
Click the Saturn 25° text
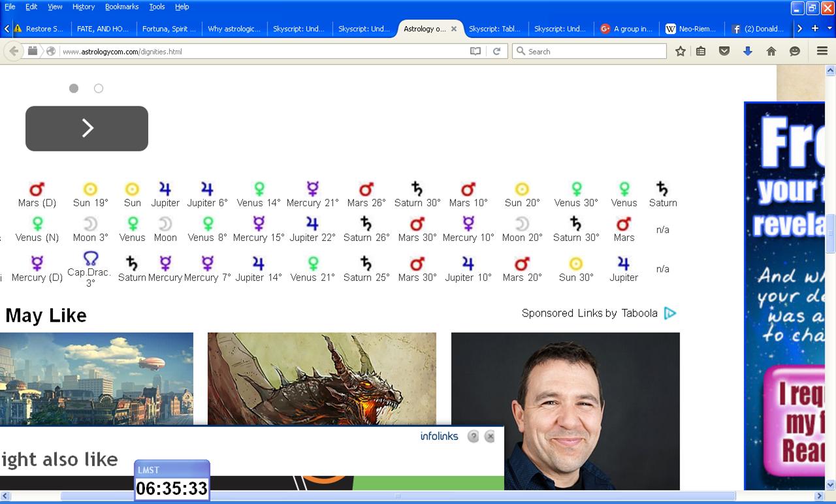tap(366, 277)
